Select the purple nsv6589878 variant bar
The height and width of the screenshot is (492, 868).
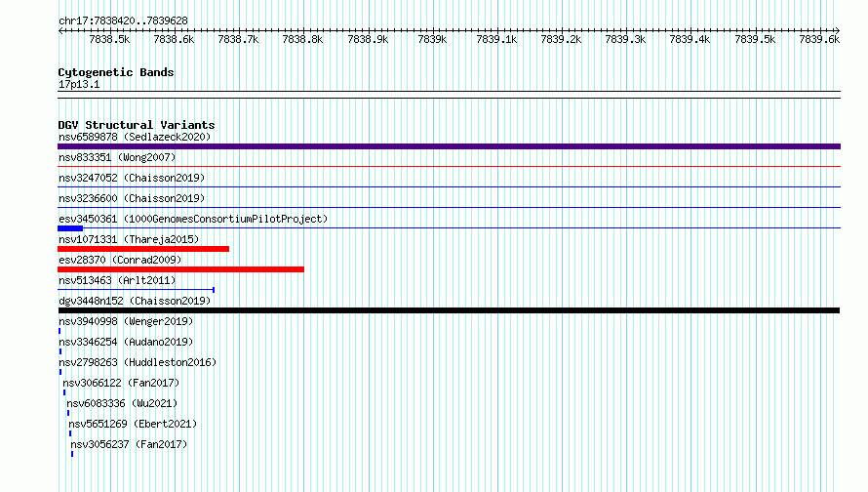pyautogui.click(x=449, y=146)
